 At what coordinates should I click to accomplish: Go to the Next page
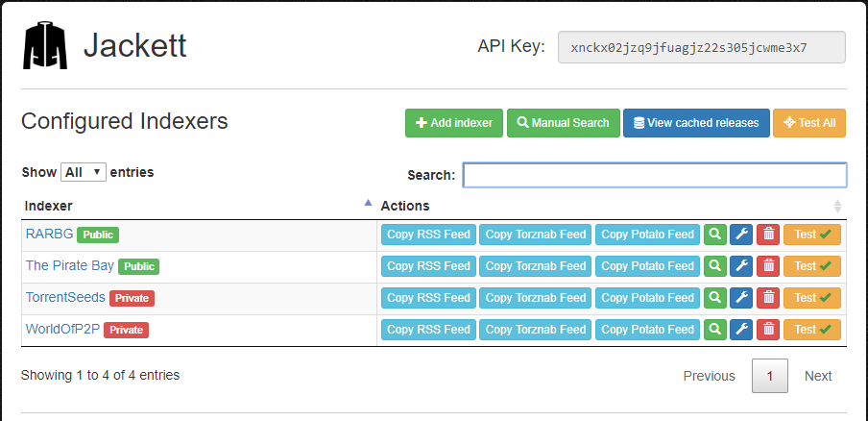tap(818, 376)
